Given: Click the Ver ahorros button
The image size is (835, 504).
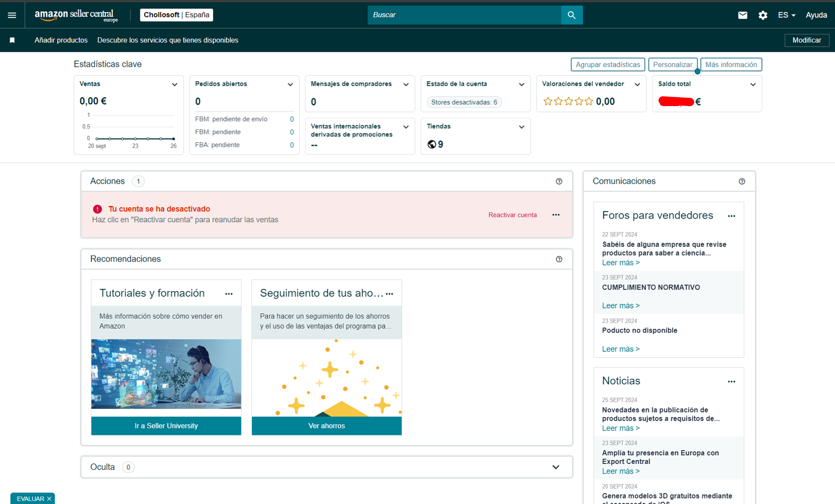Looking at the screenshot, I should [x=327, y=426].
